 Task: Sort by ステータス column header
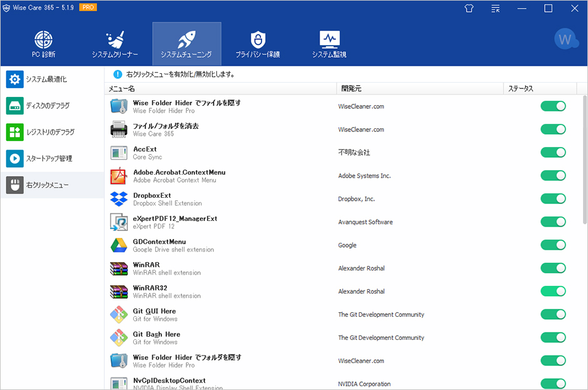pyautogui.click(x=540, y=89)
